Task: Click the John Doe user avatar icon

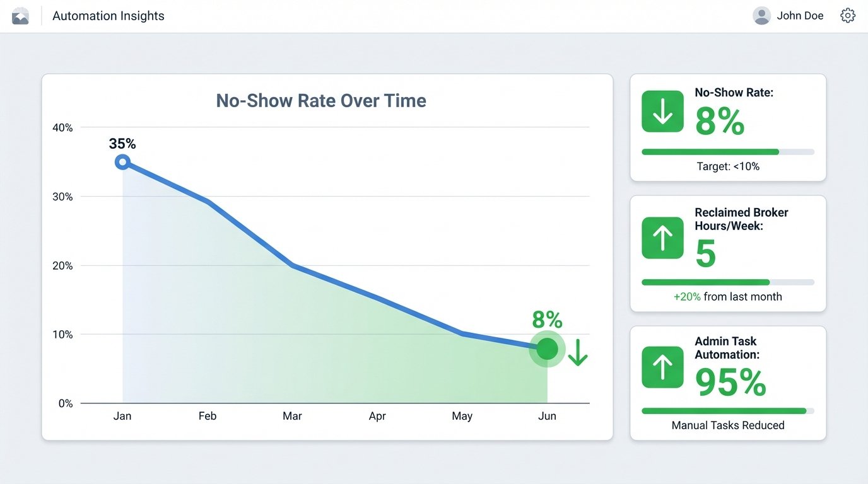Action: (x=761, y=15)
